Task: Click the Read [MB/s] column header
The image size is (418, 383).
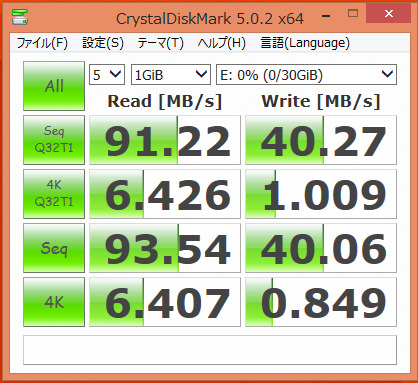Action: 165,101
